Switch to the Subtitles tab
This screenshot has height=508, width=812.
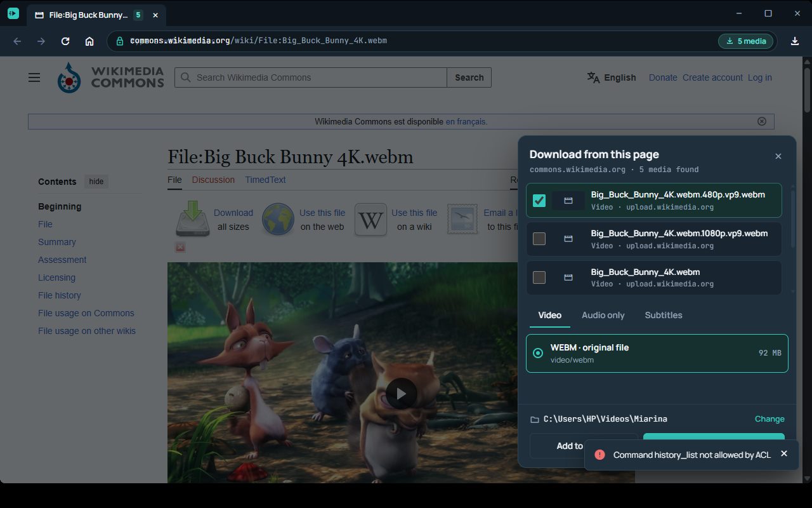click(664, 316)
